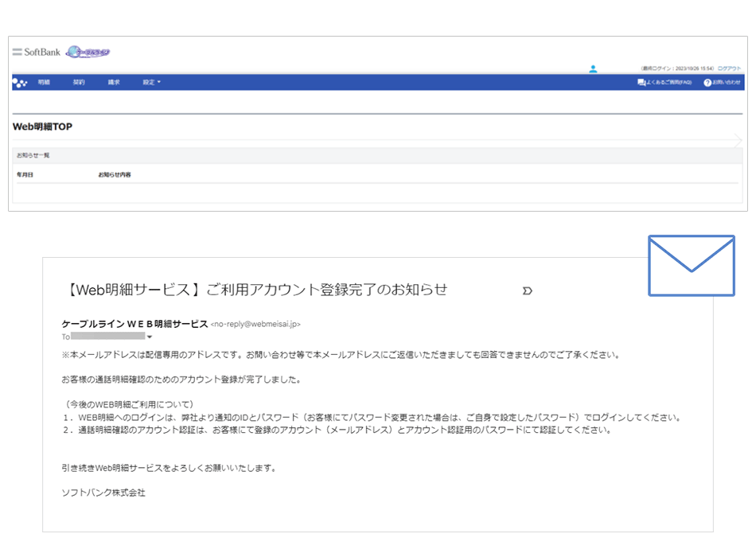
Task: Click the SoftBank logo
Action: [x=37, y=53]
